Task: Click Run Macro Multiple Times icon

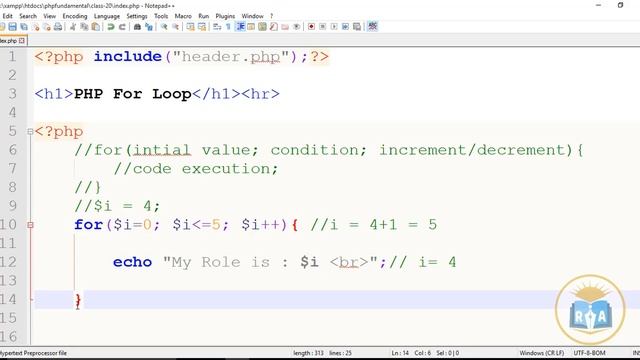Action: [x=345, y=27]
